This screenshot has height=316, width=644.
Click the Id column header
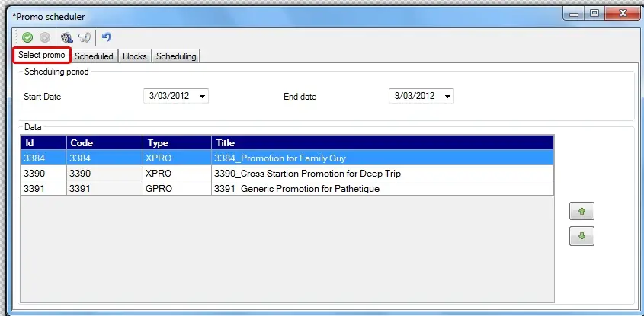tap(43, 143)
